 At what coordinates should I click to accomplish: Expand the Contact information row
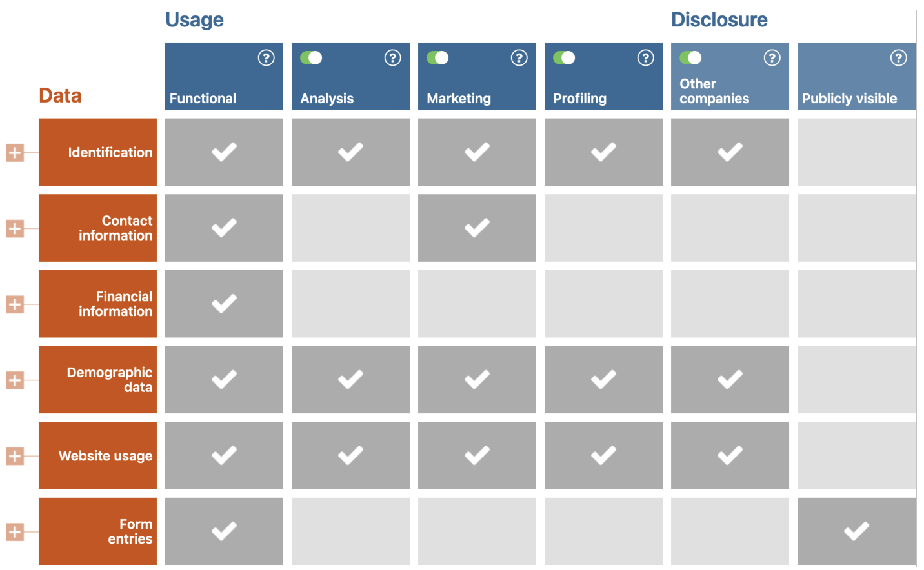[x=15, y=228]
